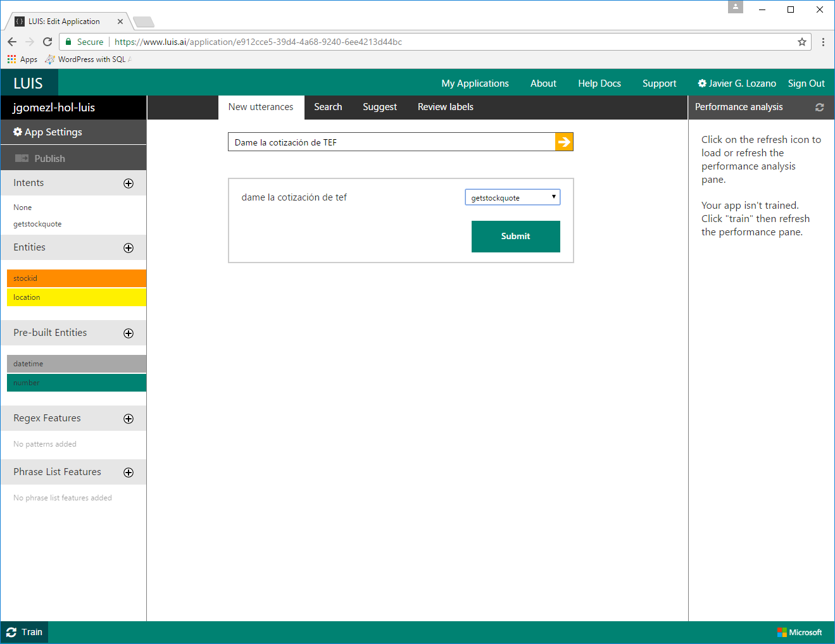Switch to the Search tab
The height and width of the screenshot is (644, 835).
click(328, 107)
